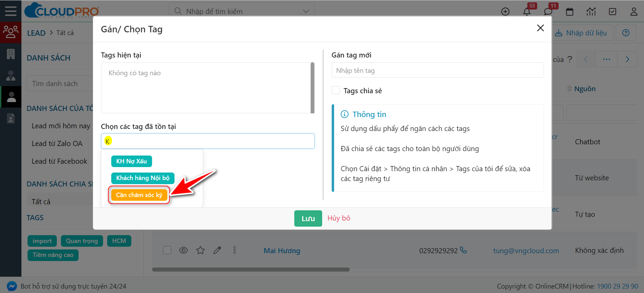Open the calendar icon in header
The height and width of the screenshot is (293, 644).
click(x=569, y=12)
